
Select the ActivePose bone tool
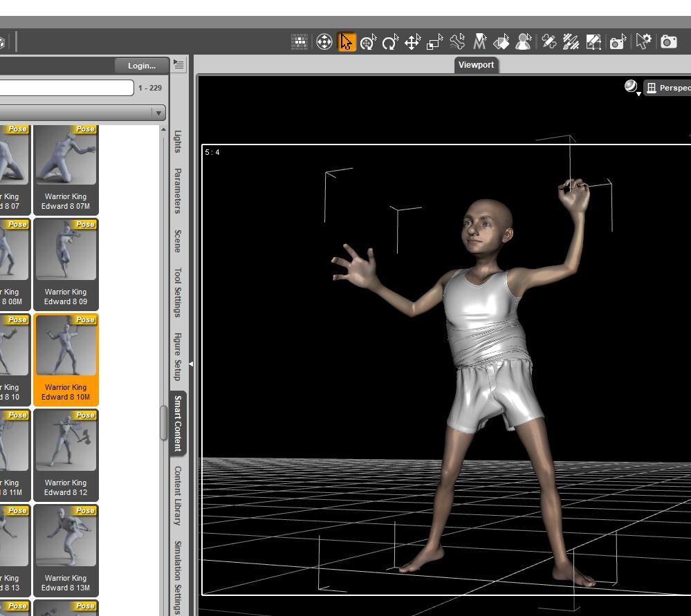click(x=457, y=42)
